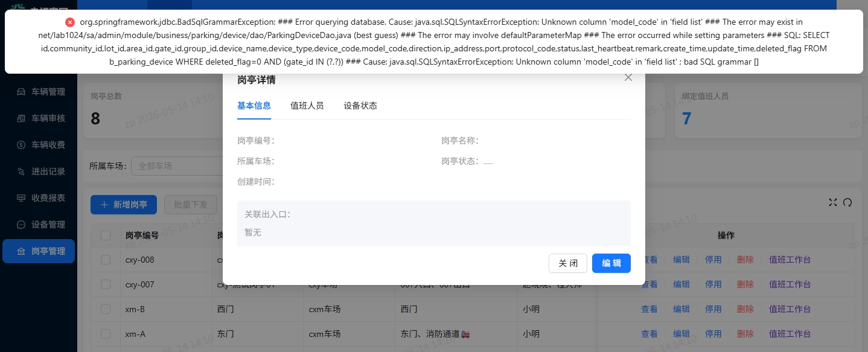868x352 pixels.
Task: Open 值班工作台 for the xm-B row
Action: (790, 309)
